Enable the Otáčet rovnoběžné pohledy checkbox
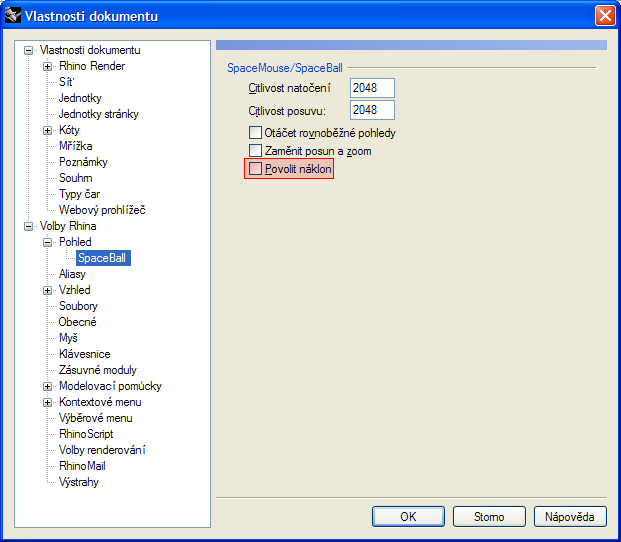 point(255,133)
